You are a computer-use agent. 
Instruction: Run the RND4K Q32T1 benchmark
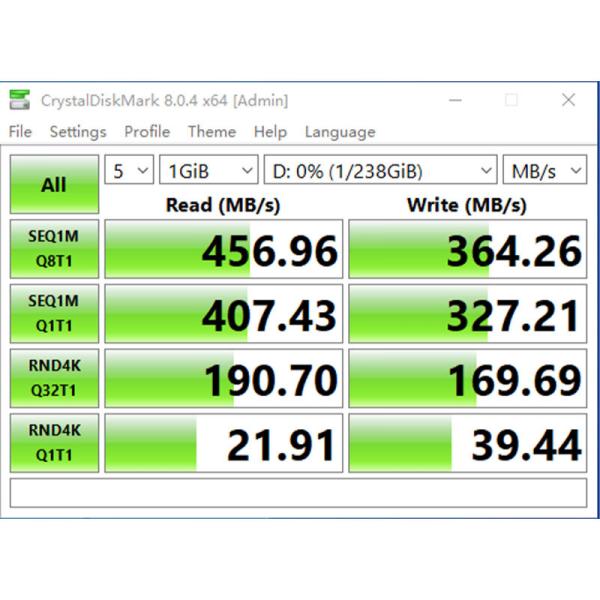[54, 378]
